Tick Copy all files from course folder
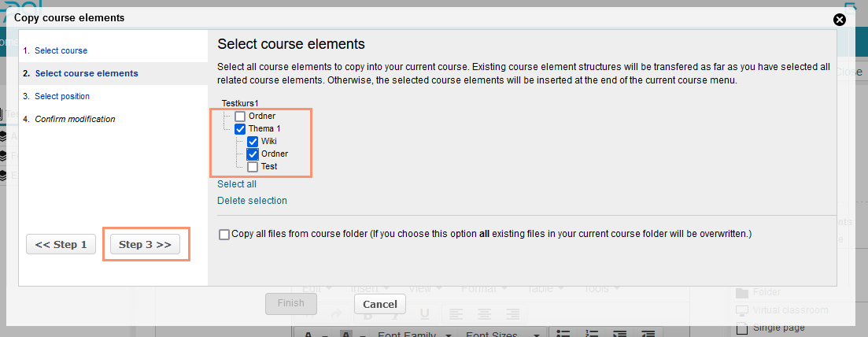The width and height of the screenshot is (868, 337). point(225,235)
